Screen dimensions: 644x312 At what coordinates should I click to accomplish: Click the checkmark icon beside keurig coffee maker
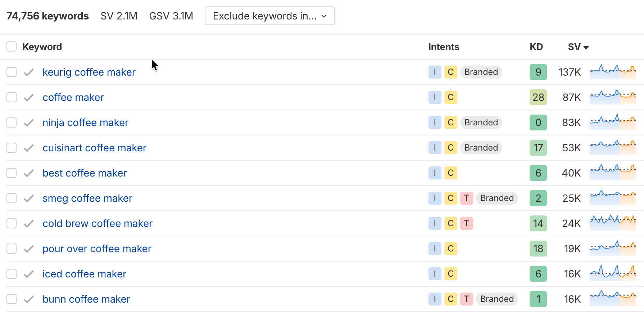coord(29,72)
